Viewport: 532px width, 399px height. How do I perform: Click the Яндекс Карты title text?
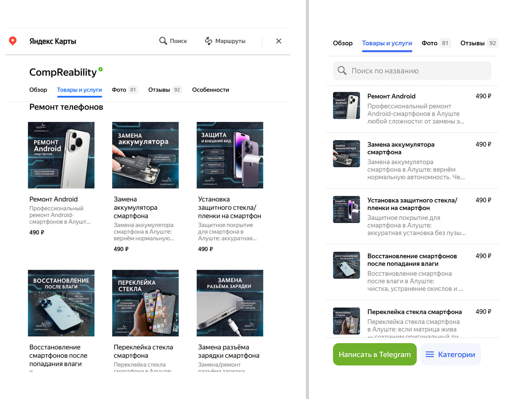click(53, 41)
